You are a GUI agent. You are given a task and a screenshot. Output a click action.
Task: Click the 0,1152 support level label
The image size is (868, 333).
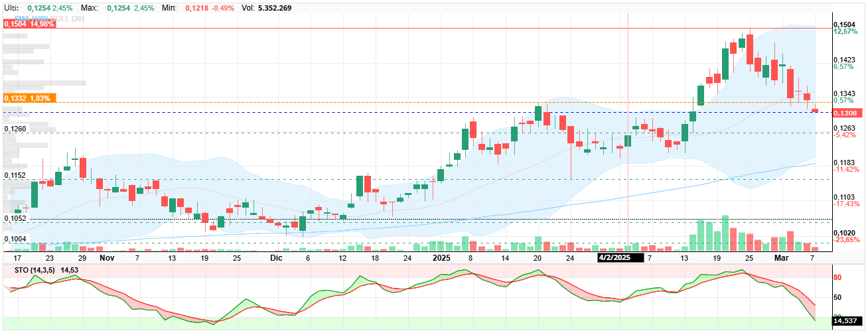15,175
